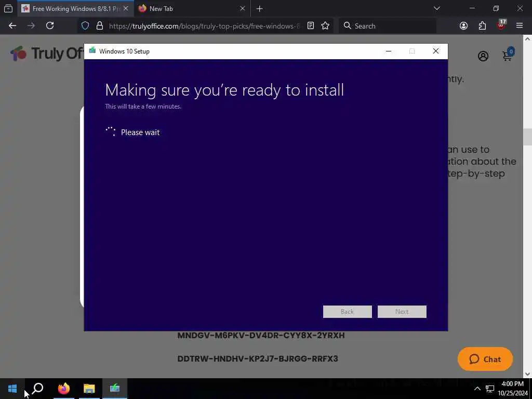532x399 pixels.
Task: Close the Free Working Windows 8/8.1 tab
Action: [x=126, y=8]
